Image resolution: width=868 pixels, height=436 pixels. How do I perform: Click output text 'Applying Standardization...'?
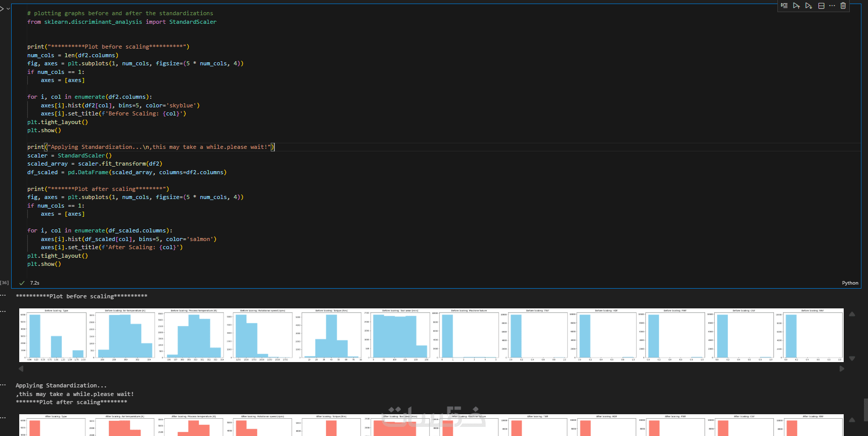click(x=61, y=385)
